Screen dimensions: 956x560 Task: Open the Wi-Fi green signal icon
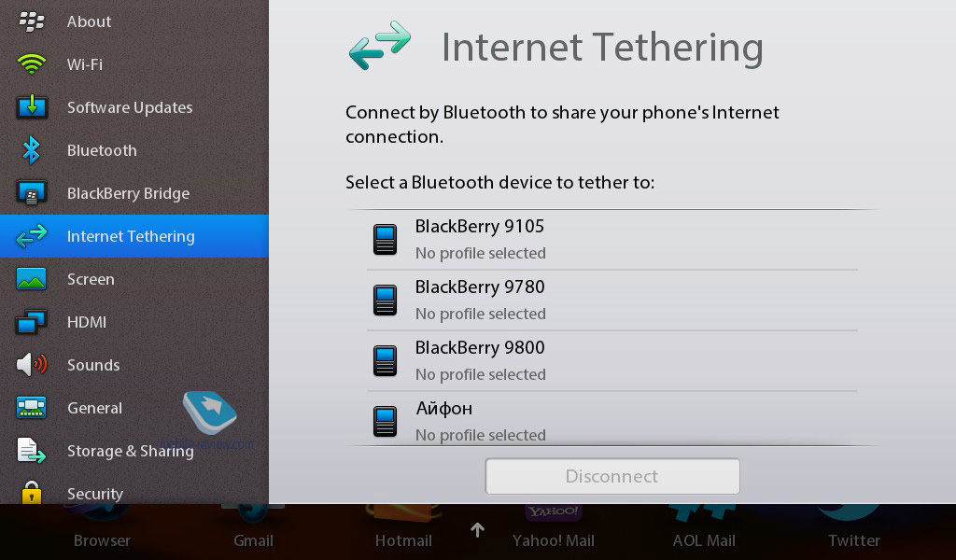pos(32,64)
